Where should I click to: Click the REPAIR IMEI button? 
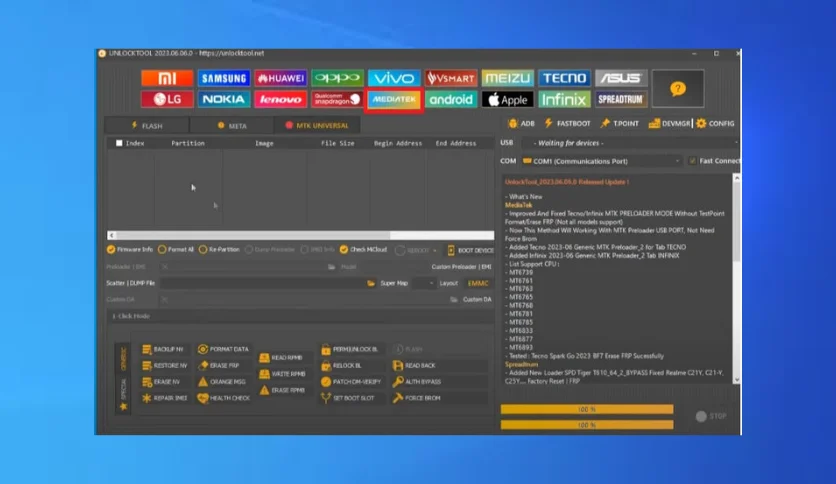pos(165,398)
